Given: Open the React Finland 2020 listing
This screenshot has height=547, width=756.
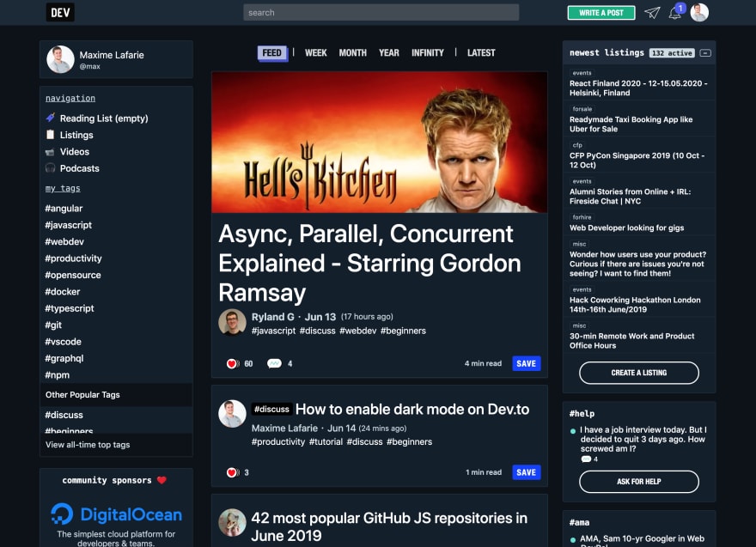Looking at the screenshot, I should (x=638, y=88).
